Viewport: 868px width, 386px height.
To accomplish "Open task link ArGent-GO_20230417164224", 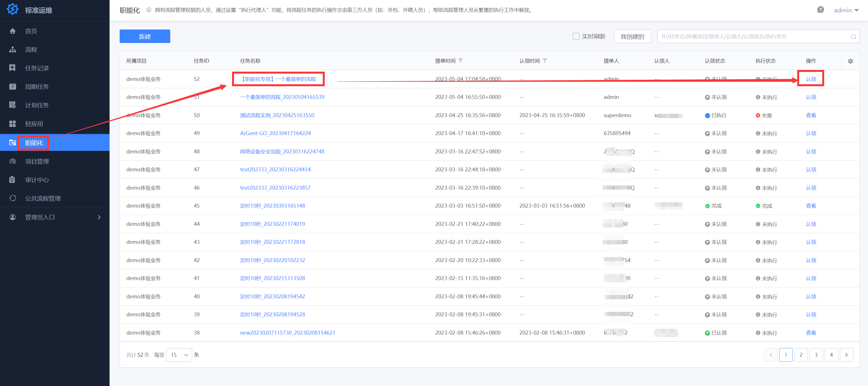I will tap(275, 133).
